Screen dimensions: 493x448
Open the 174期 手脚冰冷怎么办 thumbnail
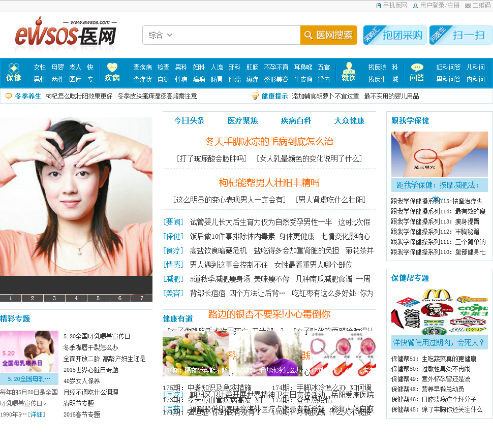pos(269,354)
